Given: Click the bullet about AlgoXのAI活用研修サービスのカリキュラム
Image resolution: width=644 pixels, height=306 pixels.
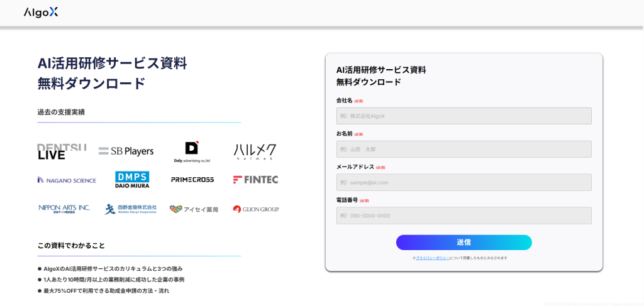Looking at the screenshot, I should [110, 269].
